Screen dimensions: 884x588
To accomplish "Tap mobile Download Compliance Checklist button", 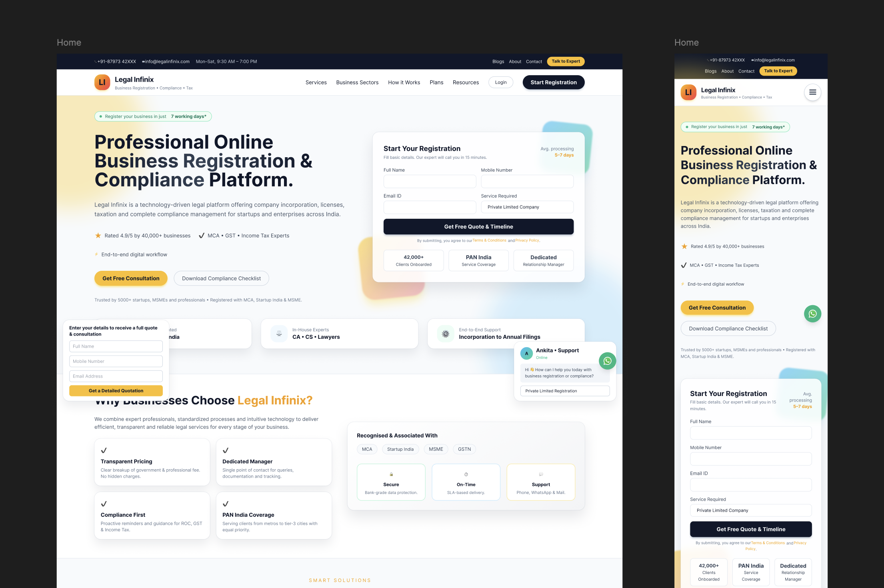I will (728, 328).
